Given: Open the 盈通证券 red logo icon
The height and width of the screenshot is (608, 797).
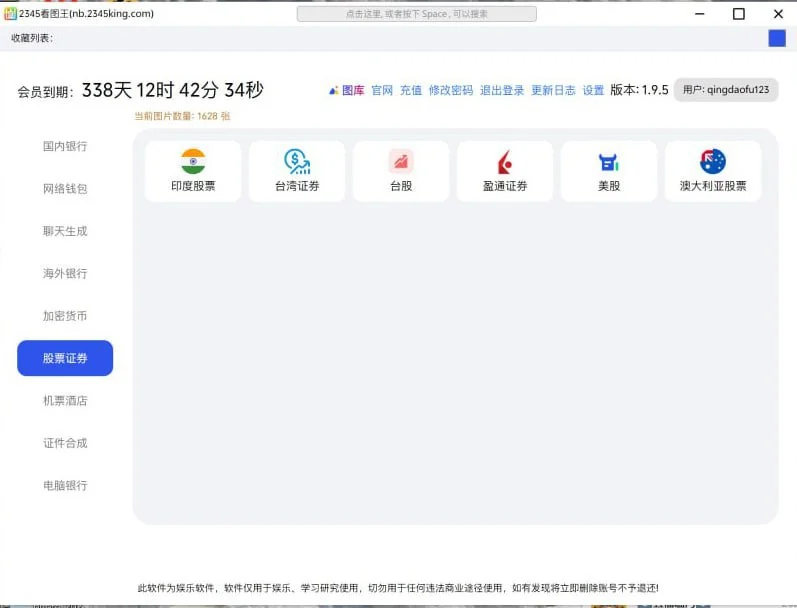Looking at the screenshot, I should click(x=505, y=162).
